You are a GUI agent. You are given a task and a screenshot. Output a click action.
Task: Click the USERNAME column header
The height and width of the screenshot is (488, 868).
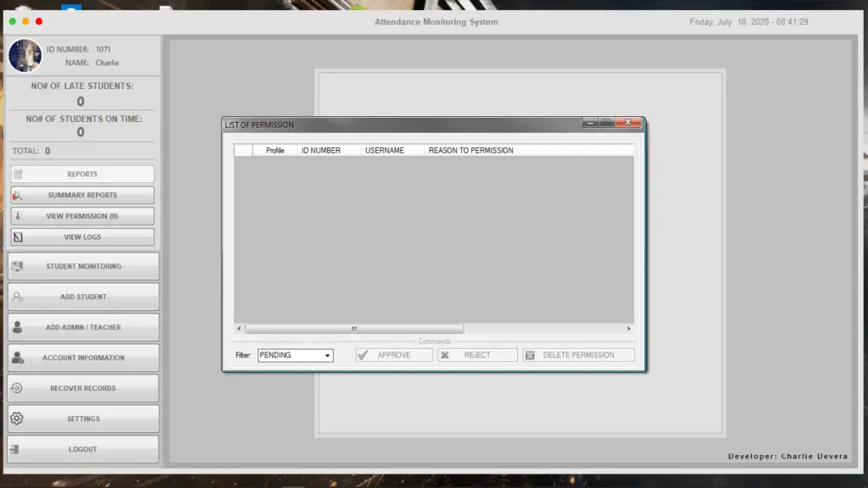(385, 151)
